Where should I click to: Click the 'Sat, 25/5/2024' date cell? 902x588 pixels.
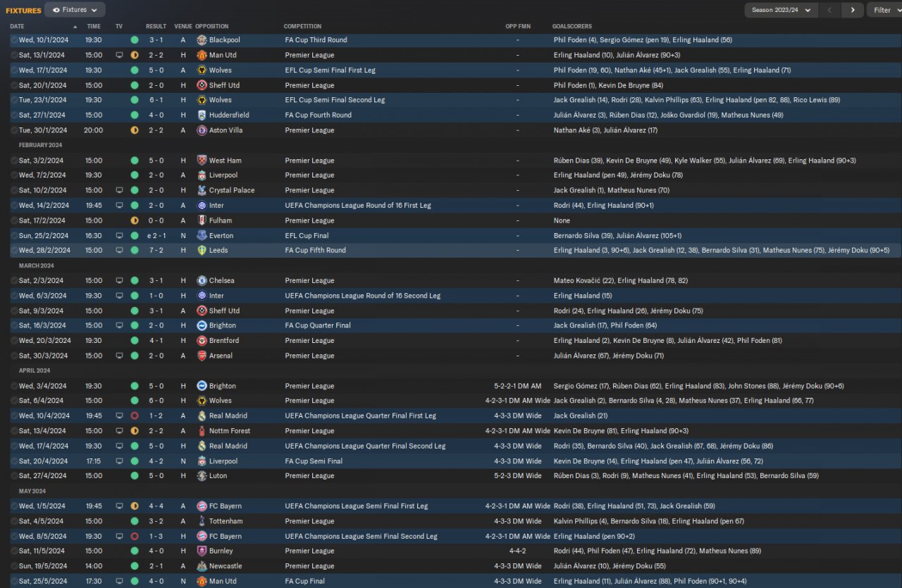click(43, 582)
